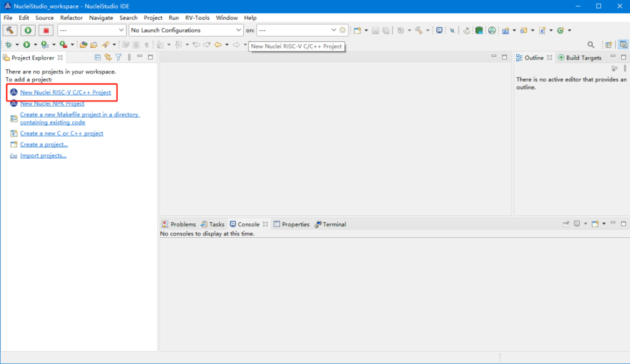This screenshot has height=364, width=630.
Task: Minimize the Project Explorer view
Action: tap(140, 57)
